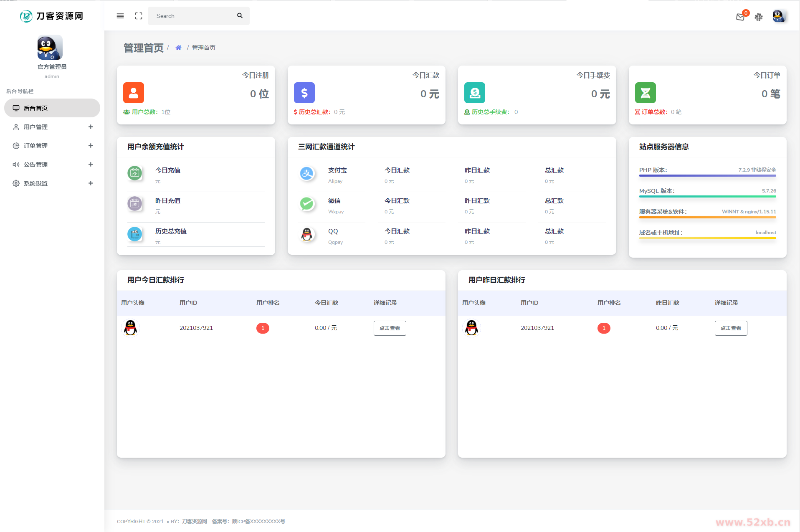This screenshot has height=532, width=800.
Task: Expand the 用户管理 sidebar menu
Action: [x=52, y=127]
